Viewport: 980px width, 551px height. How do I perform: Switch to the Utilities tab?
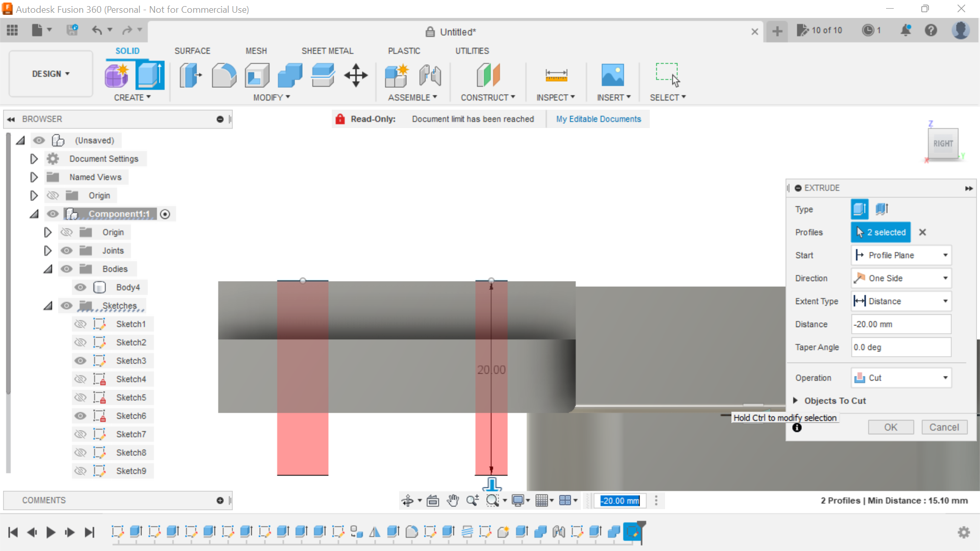pyautogui.click(x=472, y=51)
